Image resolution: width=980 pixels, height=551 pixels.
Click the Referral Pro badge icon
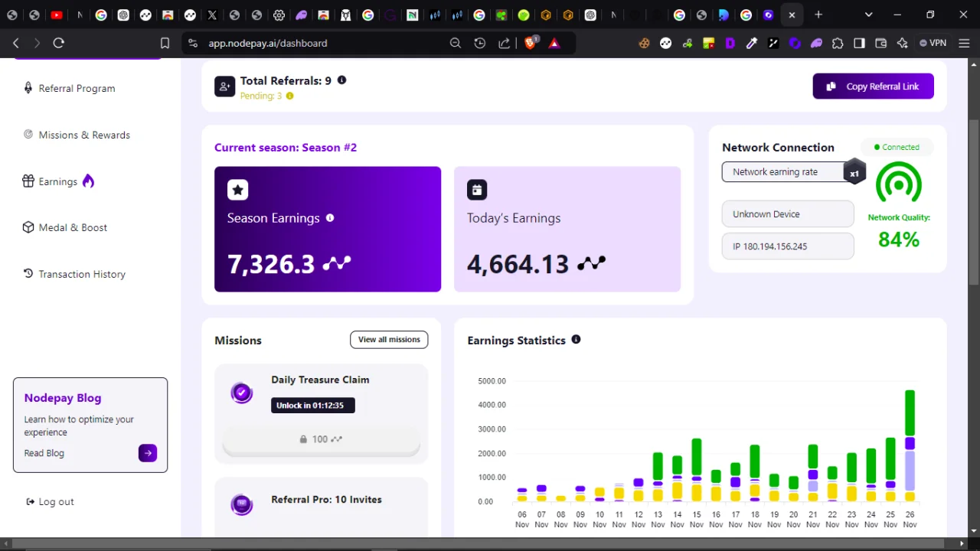(242, 504)
